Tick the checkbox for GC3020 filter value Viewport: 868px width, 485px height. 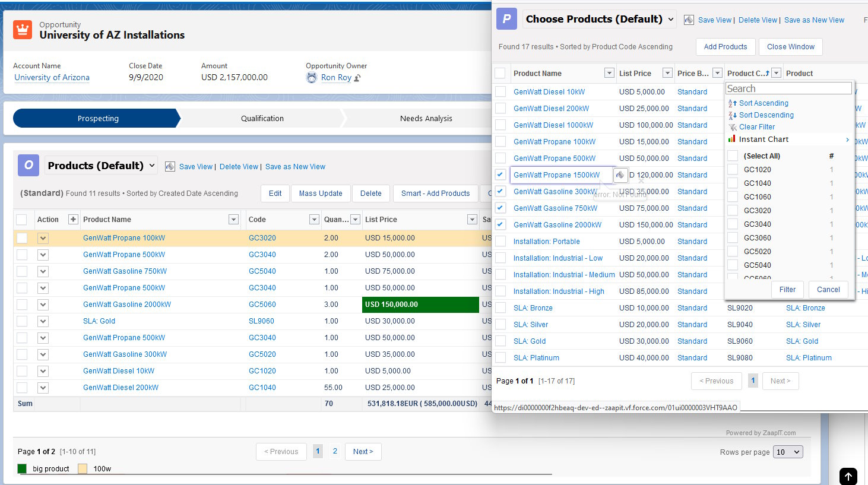click(733, 210)
